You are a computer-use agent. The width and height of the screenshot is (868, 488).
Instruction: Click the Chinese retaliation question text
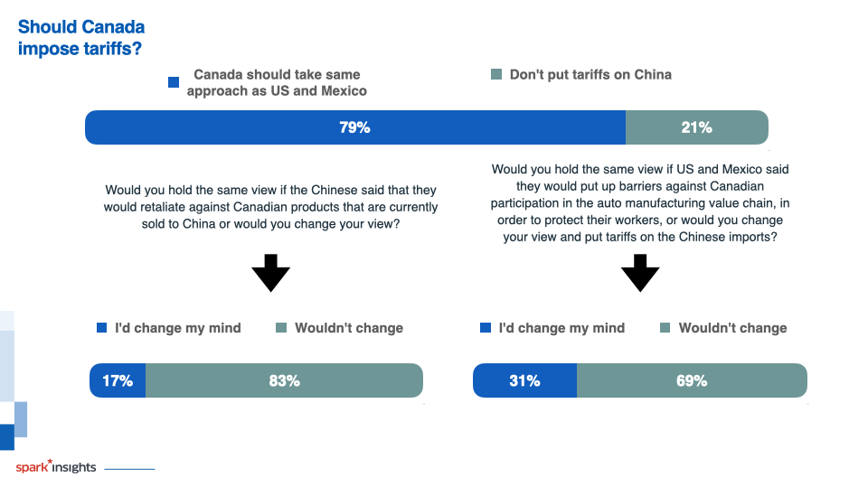(270, 207)
